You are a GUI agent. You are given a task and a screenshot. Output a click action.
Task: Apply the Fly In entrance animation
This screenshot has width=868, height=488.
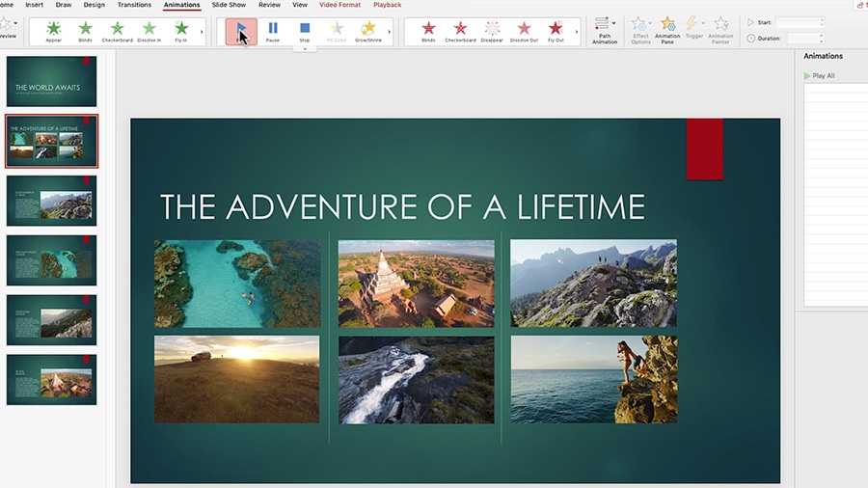pos(181,31)
